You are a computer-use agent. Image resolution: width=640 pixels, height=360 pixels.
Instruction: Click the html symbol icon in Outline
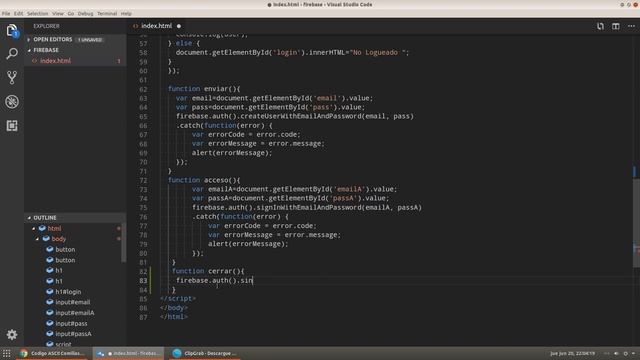pyautogui.click(x=42, y=228)
